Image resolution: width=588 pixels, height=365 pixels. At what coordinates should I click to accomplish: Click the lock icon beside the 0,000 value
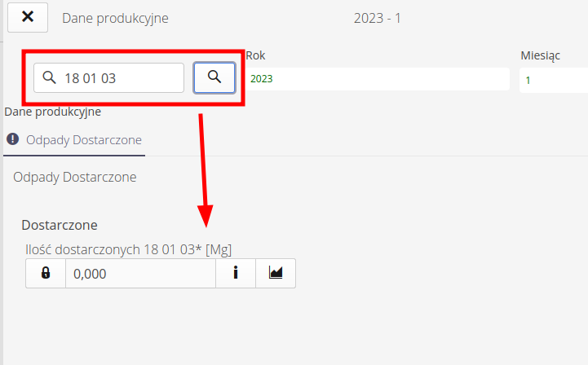(x=46, y=273)
